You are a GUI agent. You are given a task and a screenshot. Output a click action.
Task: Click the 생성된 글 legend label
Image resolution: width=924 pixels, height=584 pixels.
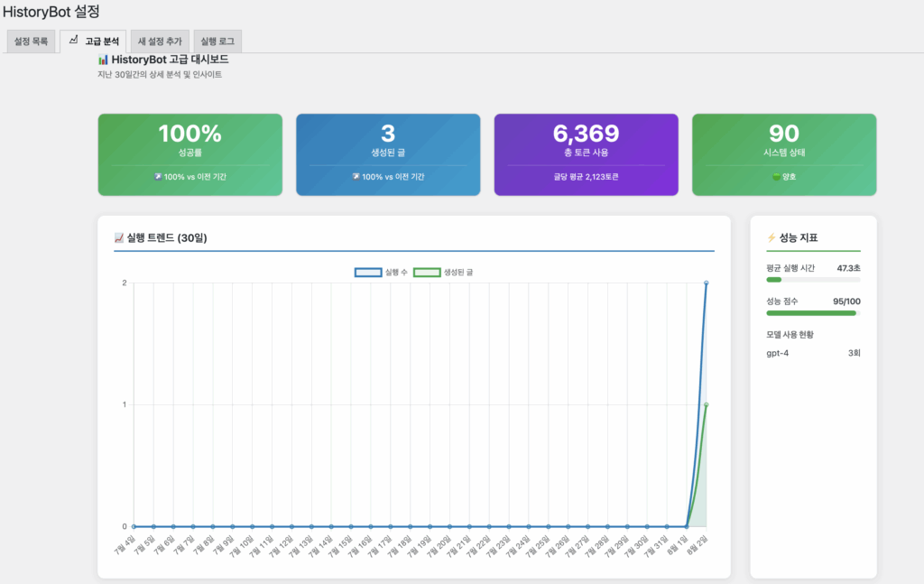coord(458,273)
